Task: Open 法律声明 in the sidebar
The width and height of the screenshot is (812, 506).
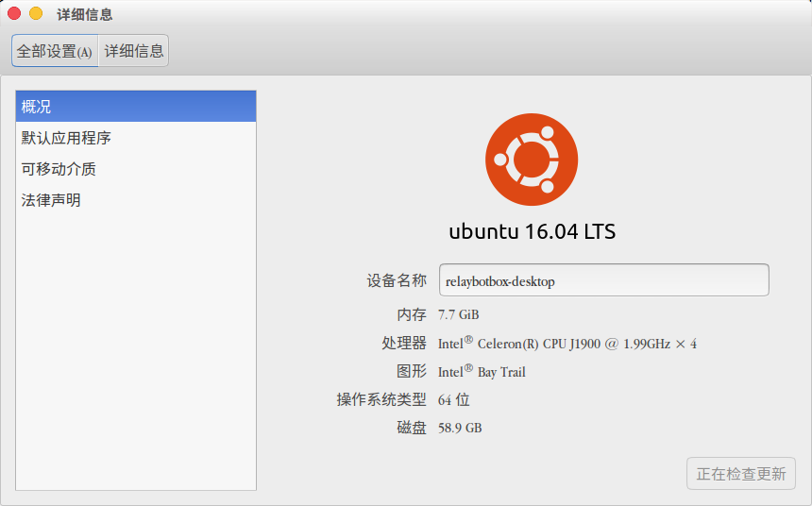Action: [x=136, y=200]
